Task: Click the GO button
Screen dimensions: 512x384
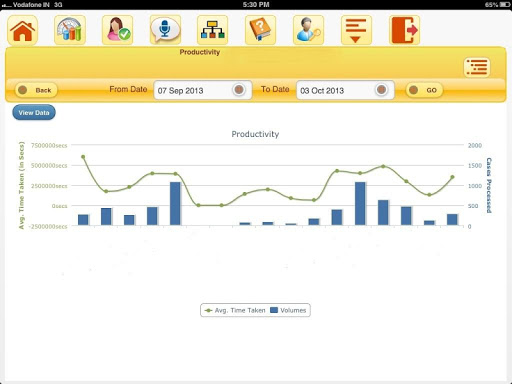Action: click(424, 90)
